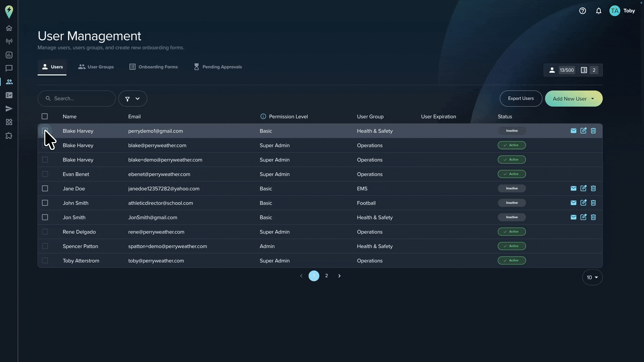Select checkbox for John Smith
This screenshot has height=362, width=644.
click(45, 203)
